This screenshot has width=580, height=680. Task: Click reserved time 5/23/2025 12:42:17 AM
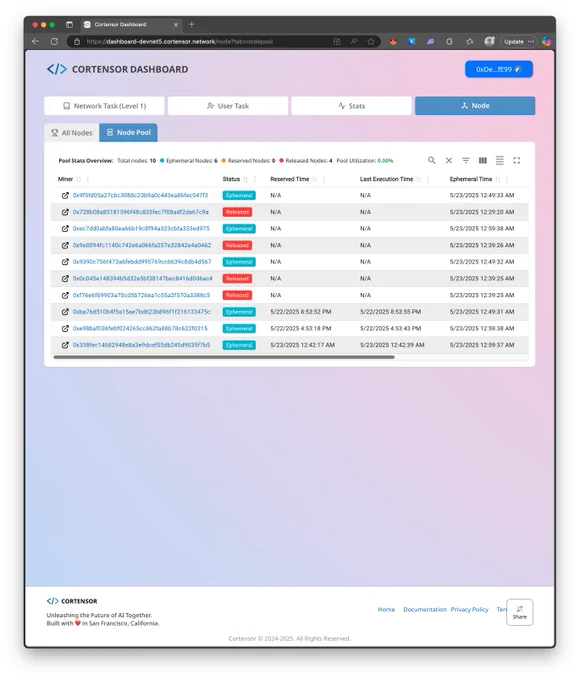302,345
